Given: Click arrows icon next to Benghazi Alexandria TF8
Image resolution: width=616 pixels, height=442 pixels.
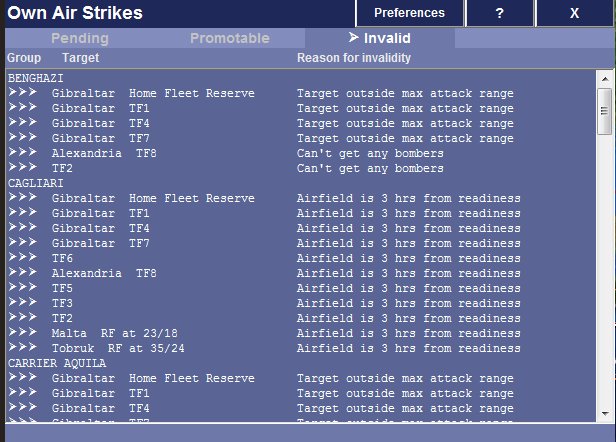Looking at the screenshot, I should 22,153.
